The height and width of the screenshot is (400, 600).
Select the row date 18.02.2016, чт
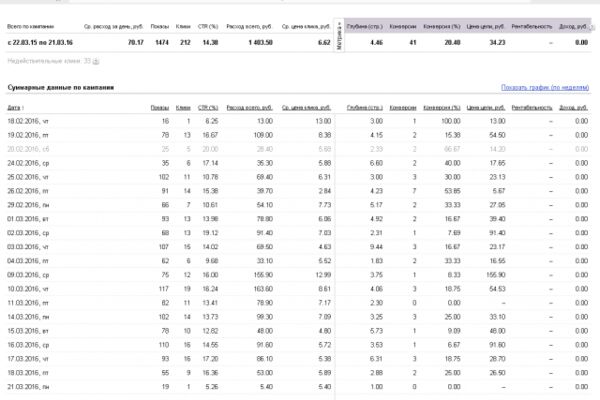28,121
